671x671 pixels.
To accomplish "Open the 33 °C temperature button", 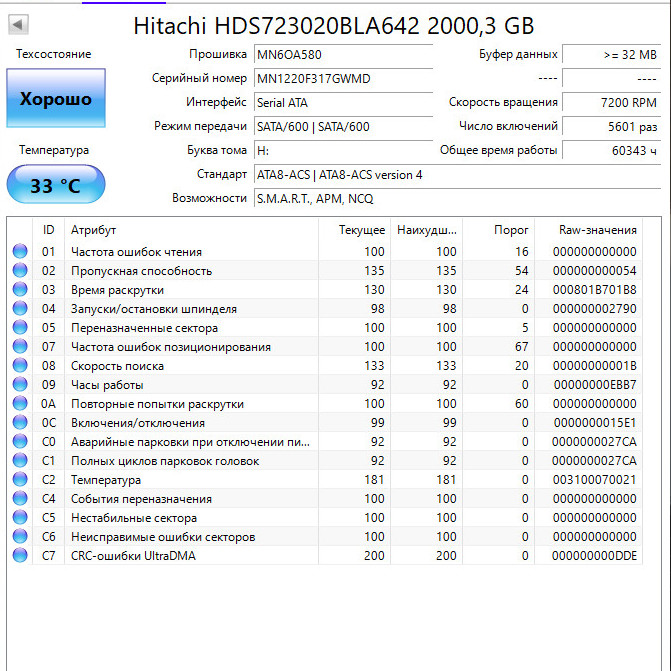I will point(56,184).
